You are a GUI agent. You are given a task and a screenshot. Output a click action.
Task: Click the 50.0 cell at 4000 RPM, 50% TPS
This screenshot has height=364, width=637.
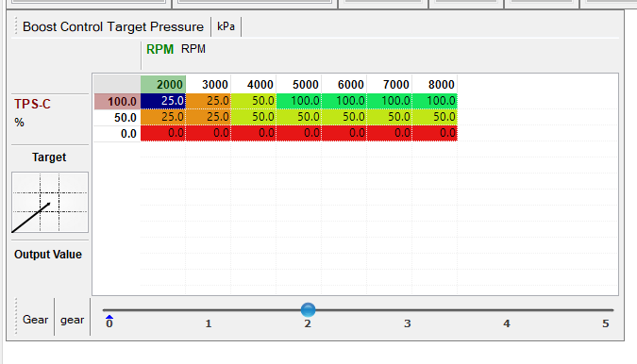254,117
